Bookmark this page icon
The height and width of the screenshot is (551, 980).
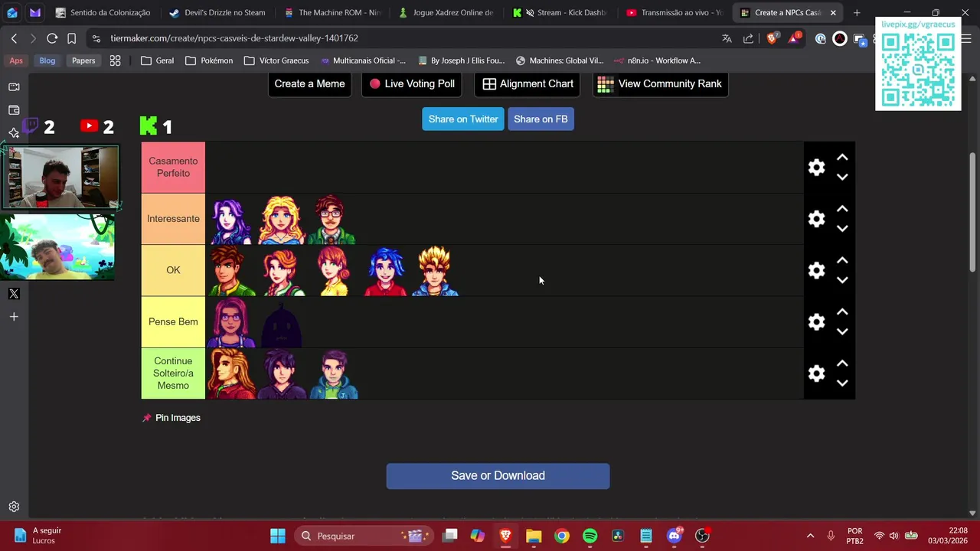coord(71,38)
